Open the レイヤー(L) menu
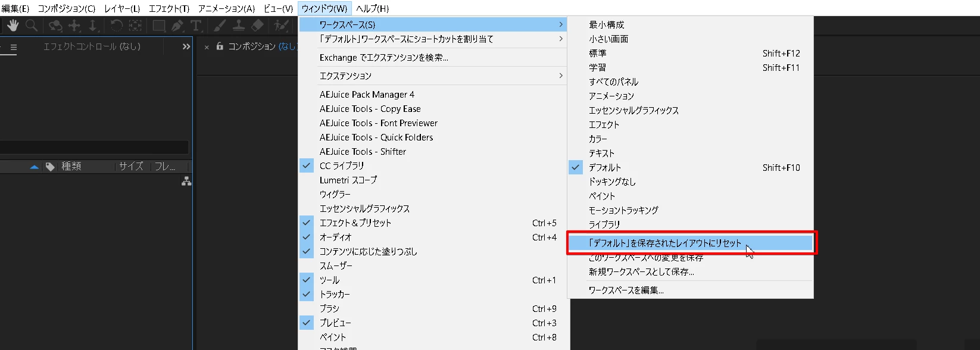This screenshot has width=980, height=350. click(x=122, y=8)
